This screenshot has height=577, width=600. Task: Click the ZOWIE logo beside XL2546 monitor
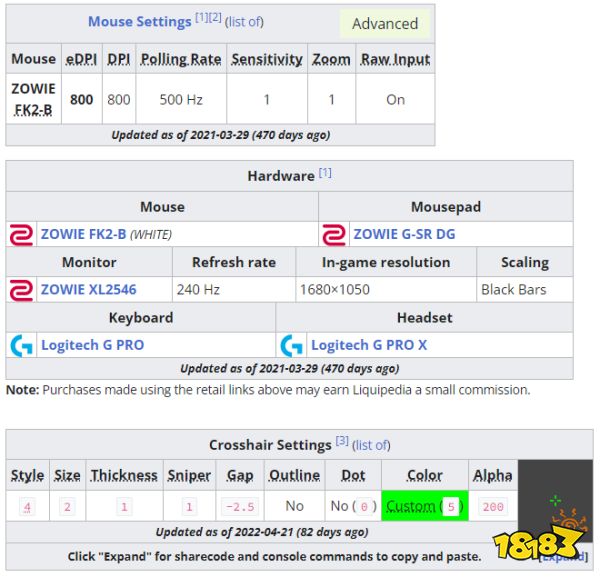pyautogui.click(x=21, y=290)
